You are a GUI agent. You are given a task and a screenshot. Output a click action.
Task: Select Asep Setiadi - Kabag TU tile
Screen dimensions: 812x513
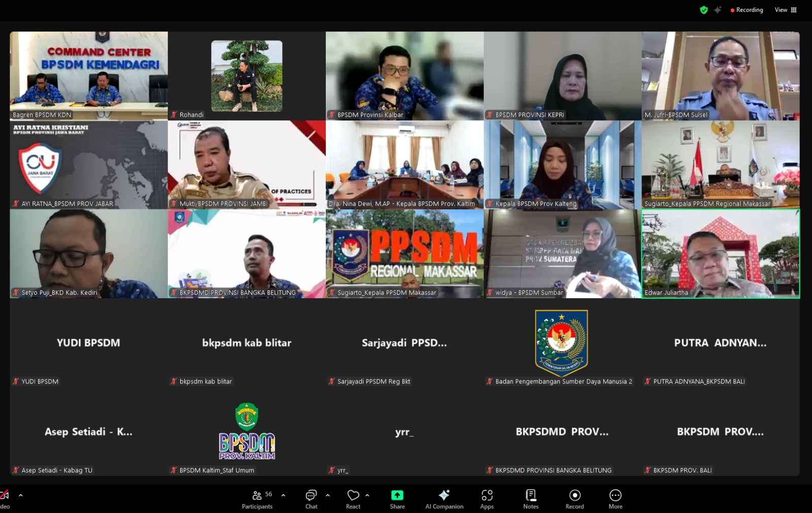click(x=89, y=432)
